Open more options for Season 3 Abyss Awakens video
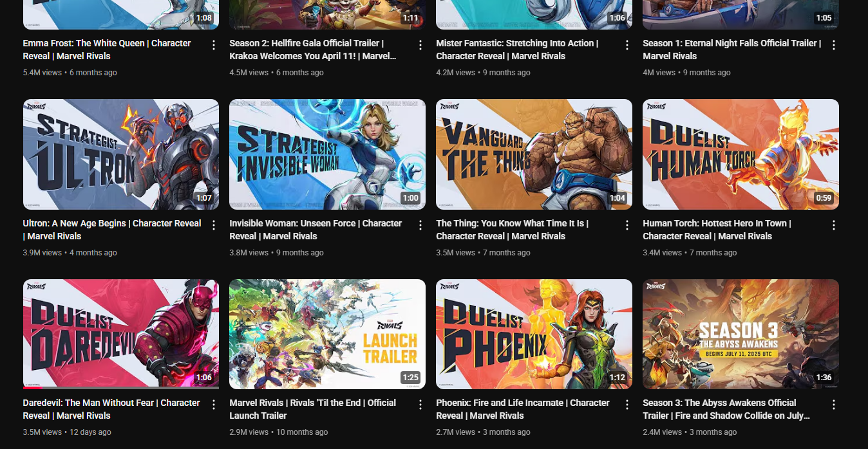The image size is (868, 449). pos(834,405)
